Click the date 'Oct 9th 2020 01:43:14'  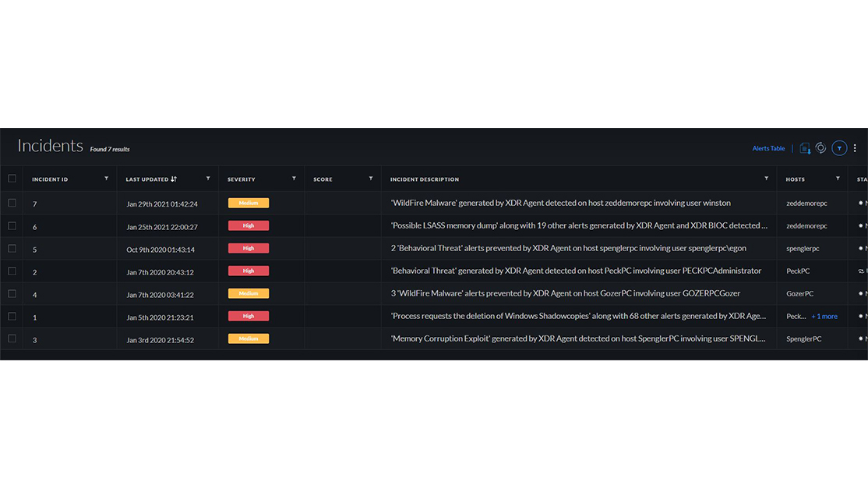click(161, 250)
